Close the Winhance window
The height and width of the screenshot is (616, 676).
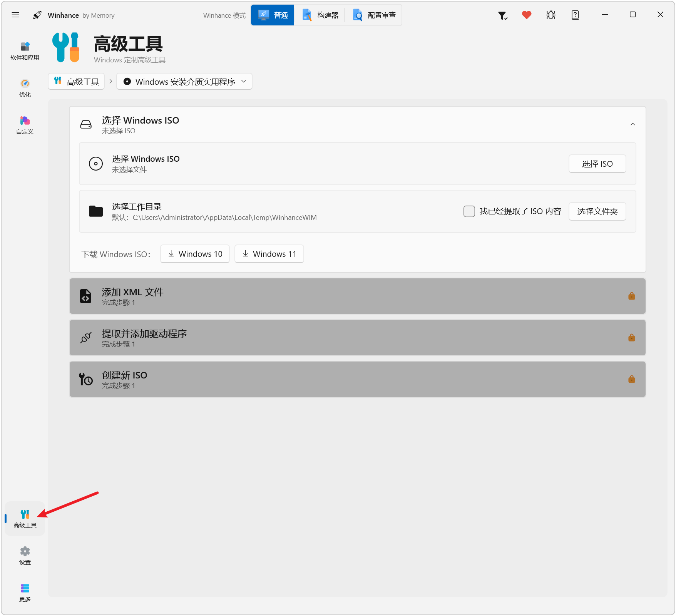point(660,15)
